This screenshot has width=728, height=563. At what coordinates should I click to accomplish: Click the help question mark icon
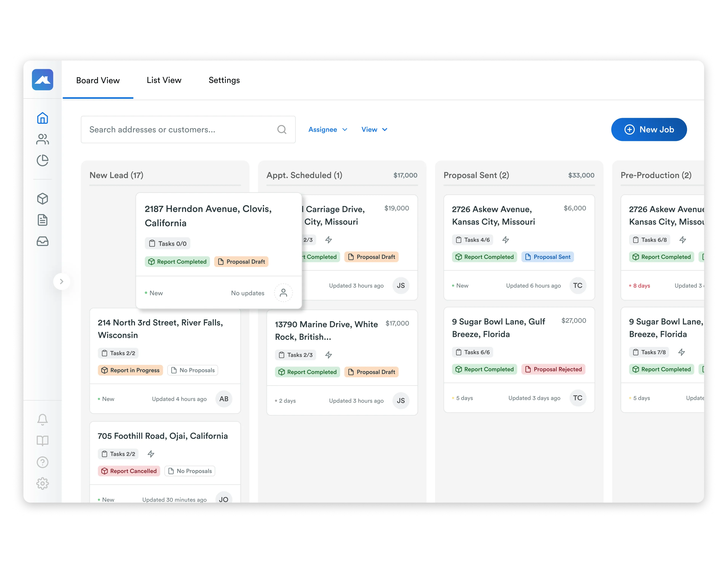click(x=42, y=462)
